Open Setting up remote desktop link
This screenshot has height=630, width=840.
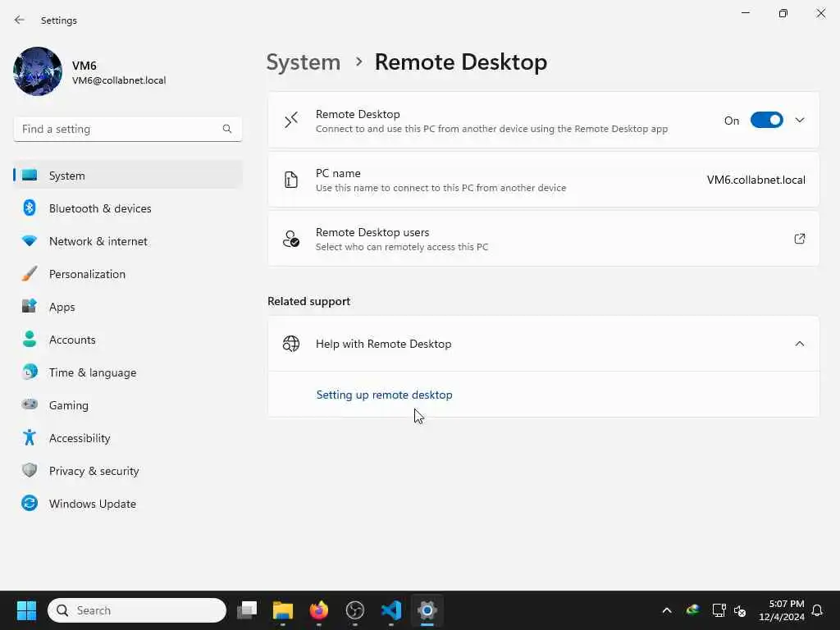(384, 395)
